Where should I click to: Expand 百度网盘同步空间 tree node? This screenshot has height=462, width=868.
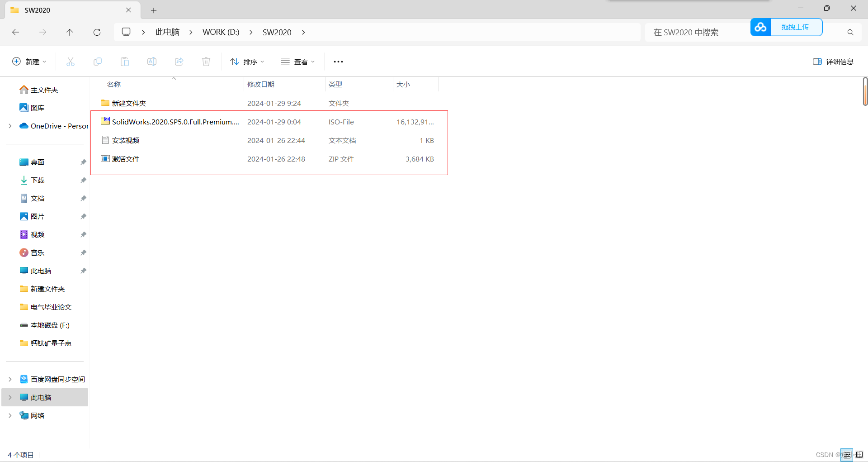pyautogui.click(x=10, y=379)
